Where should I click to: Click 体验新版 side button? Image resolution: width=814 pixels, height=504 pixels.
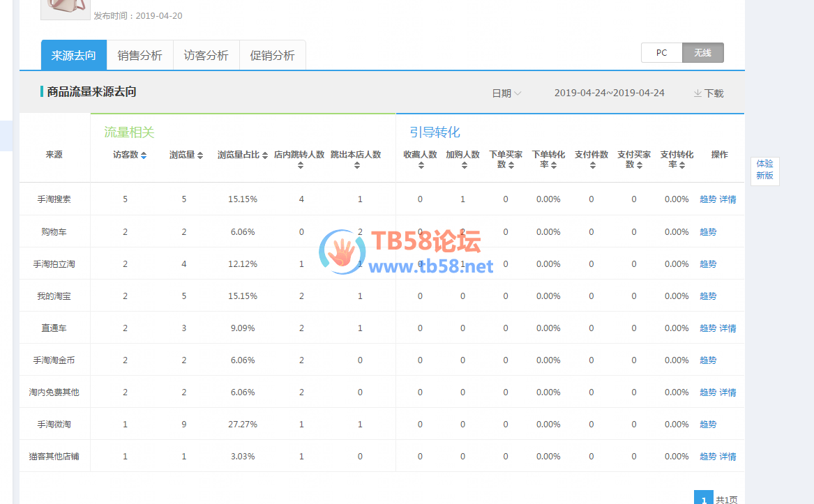coord(764,169)
